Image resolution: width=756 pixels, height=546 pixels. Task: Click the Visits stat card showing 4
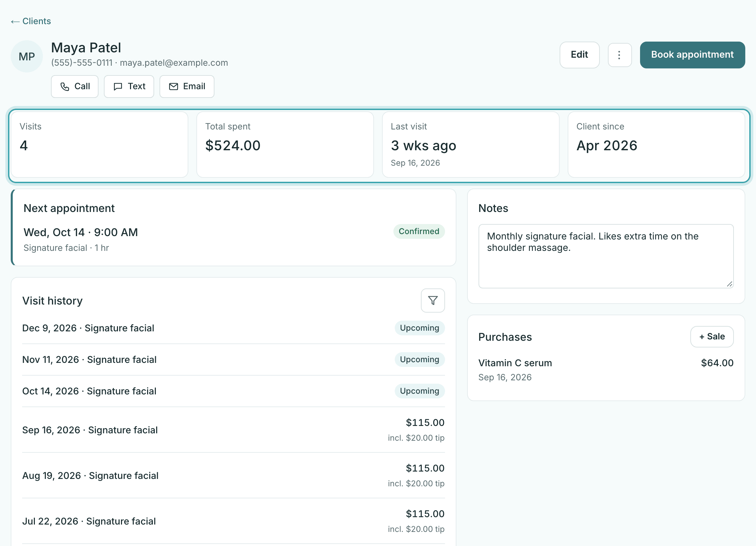[x=100, y=145]
